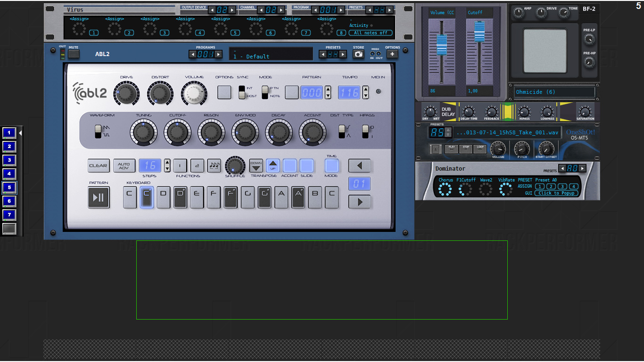Click the Cutoff fader handle
644x362 pixels.
pos(479,32)
